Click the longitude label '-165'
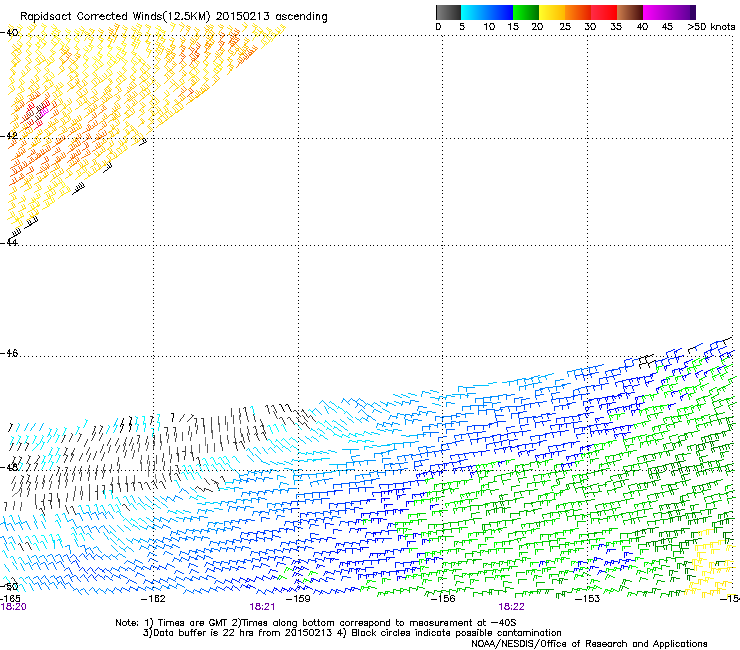Viewport: 740px width, 650px height. pos(10,598)
